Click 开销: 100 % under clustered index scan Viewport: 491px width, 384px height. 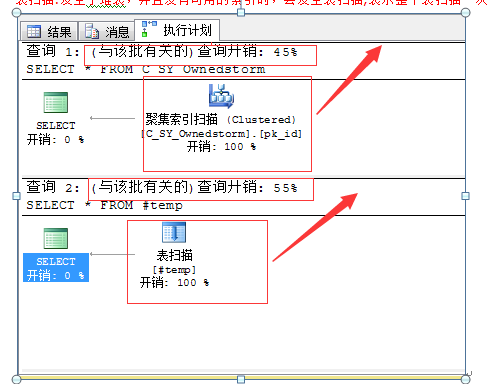pos(221,146)
